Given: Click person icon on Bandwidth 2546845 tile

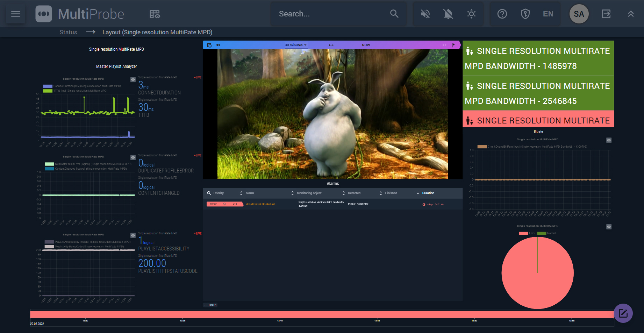Looking at the screenshot, I should click(x=470, y=86).
